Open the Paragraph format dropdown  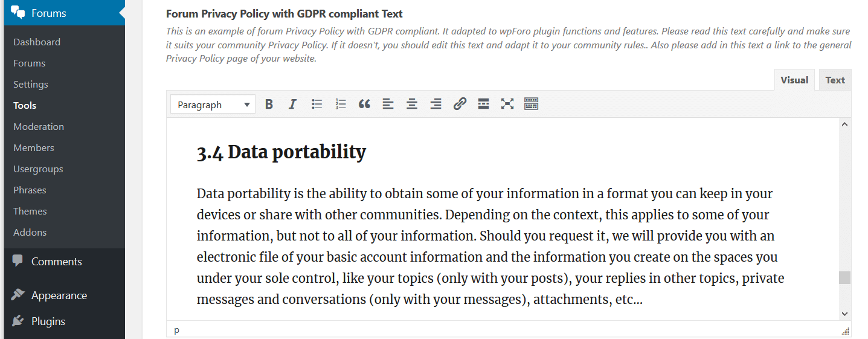point(213,105)
